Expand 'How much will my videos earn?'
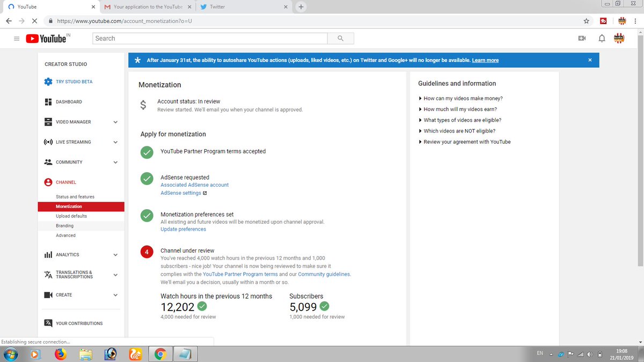 [x=457, y=109]
